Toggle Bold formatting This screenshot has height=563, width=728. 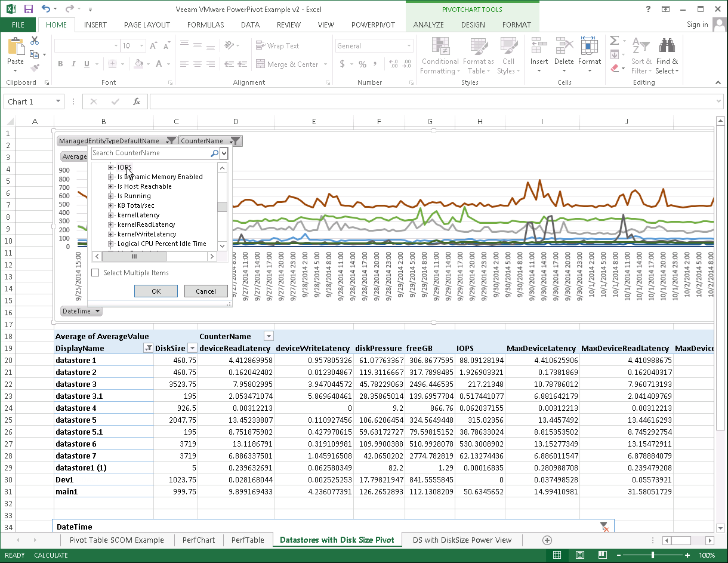pyautogui.click(x=60, y=64)
